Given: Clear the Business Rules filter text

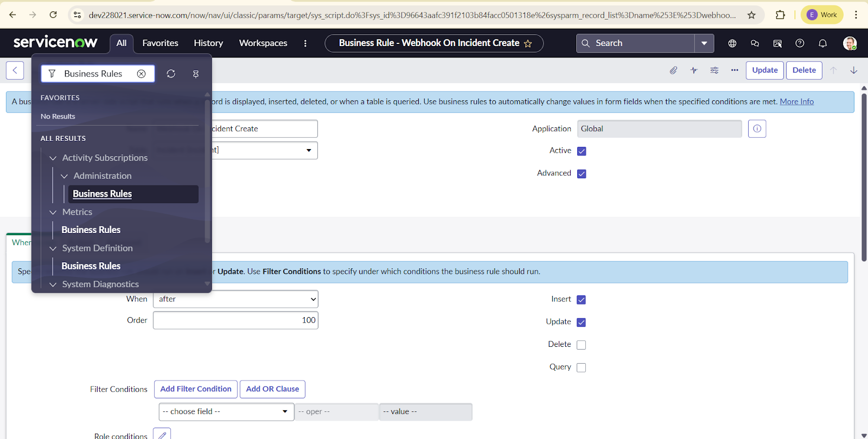Looking at the screenshot, I should 141,74.
